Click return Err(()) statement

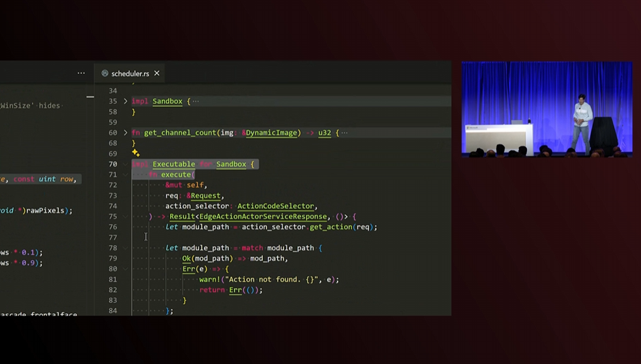(x=230, y=290)
